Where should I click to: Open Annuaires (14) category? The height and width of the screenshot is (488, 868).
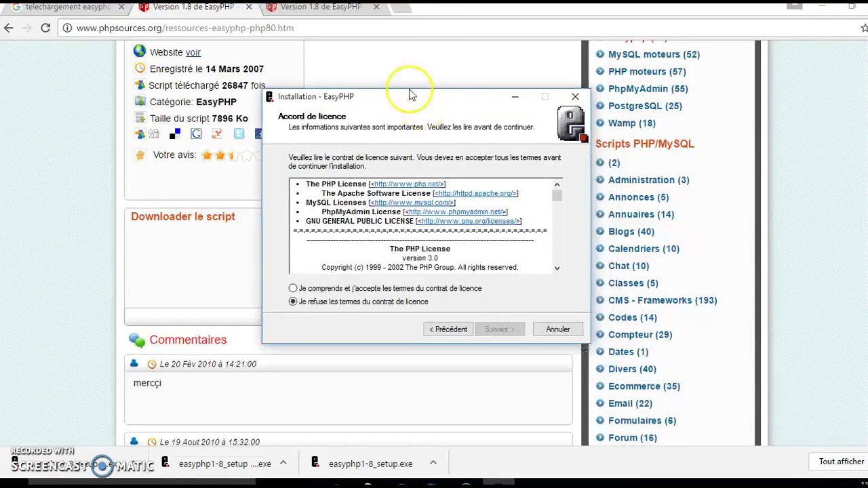coord(641,214)
